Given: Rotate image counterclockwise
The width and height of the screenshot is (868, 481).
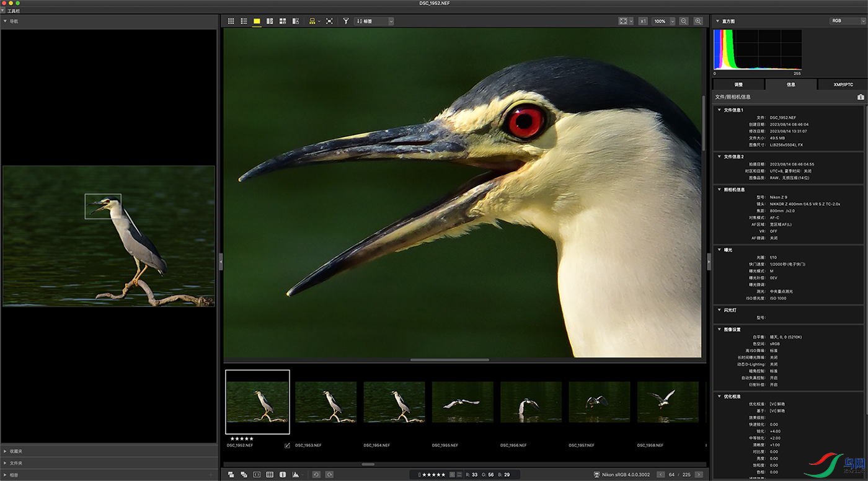Looking at the screenshot, I should click(x=316, y=475).
